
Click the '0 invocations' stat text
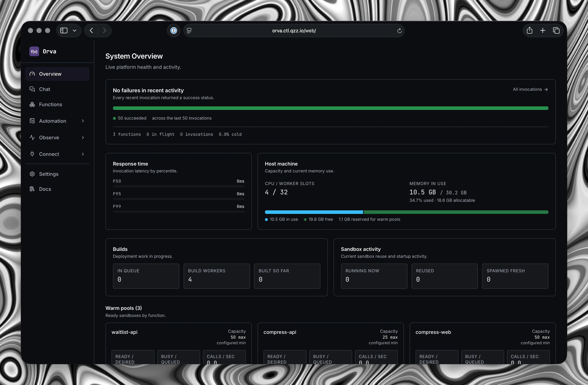[196, 134]
